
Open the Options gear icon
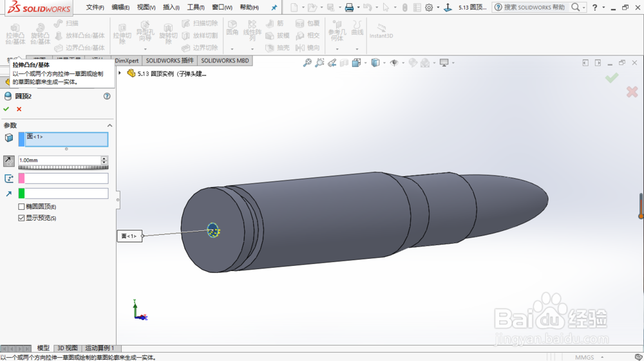(x=429, y=7)
